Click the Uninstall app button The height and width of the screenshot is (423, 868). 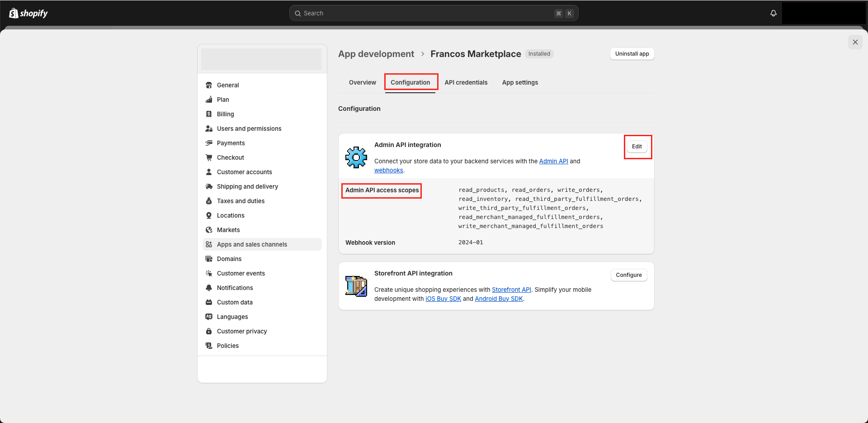coord(632,54)
